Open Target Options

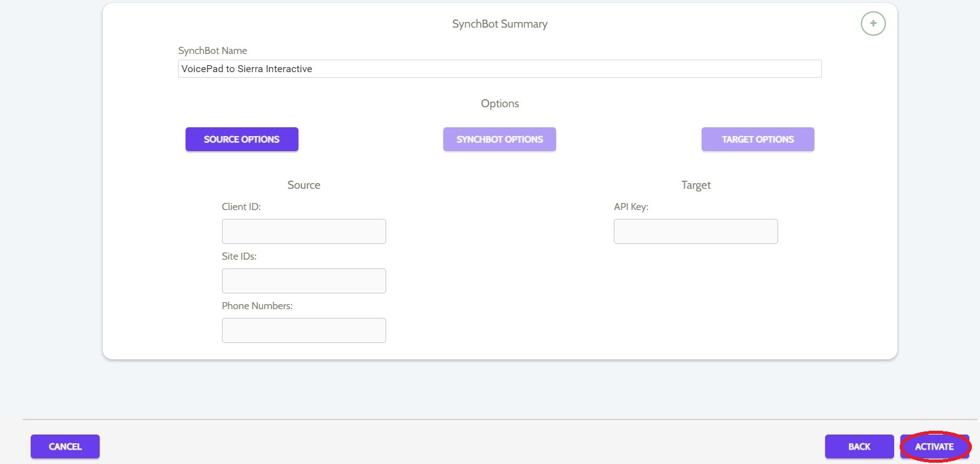758,139
